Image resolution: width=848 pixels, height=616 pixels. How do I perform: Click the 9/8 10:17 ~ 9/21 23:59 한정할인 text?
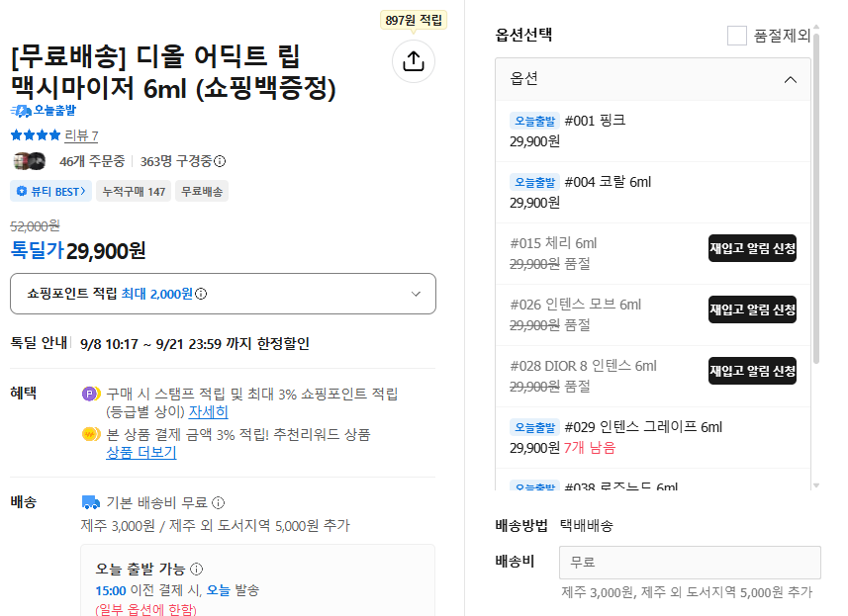coord(195,344)
